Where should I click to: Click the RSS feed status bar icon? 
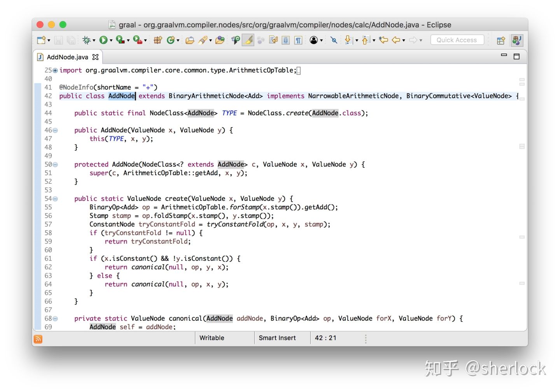(x=38, y=339)
